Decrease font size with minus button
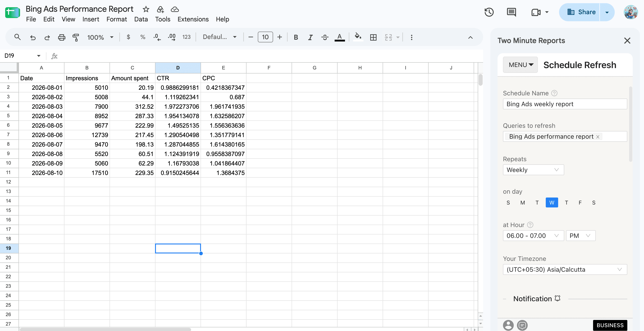This screenshot has height=331, width=644. click(251, 37)
